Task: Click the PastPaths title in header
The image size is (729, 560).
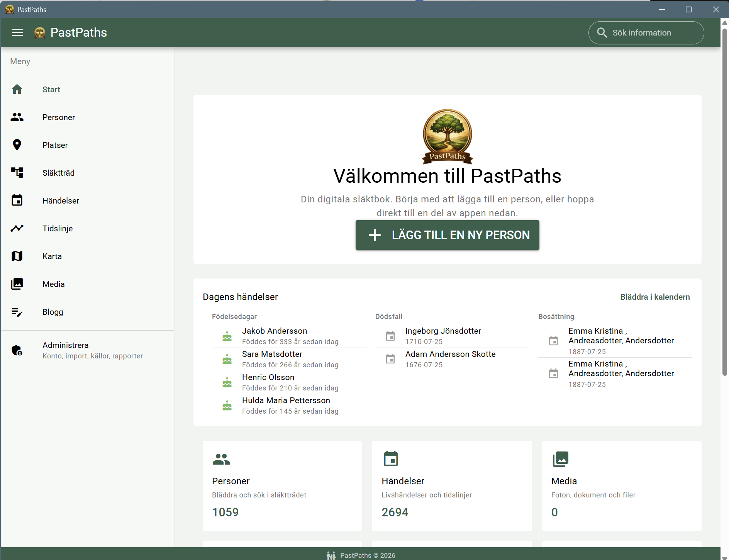Action: point(79,33)
